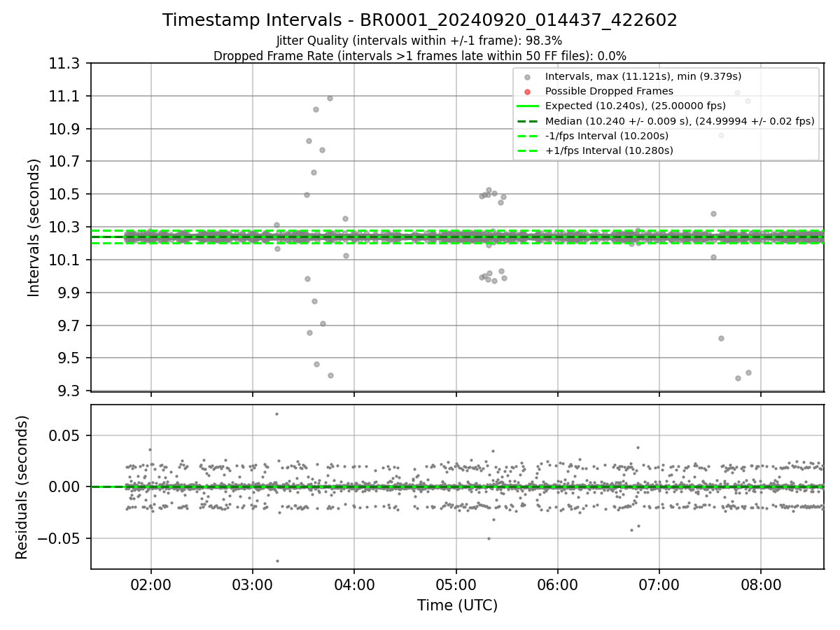Click the Intervals (seconds) y-axis label

(x=34, y=227)
